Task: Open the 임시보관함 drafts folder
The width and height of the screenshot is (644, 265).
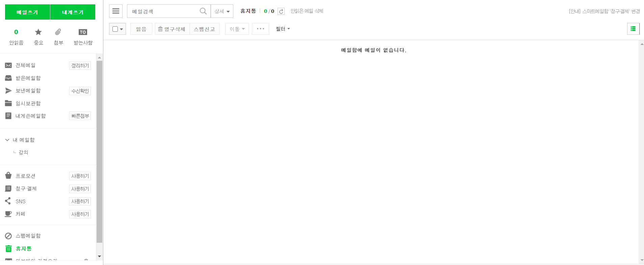Action: 28,103
